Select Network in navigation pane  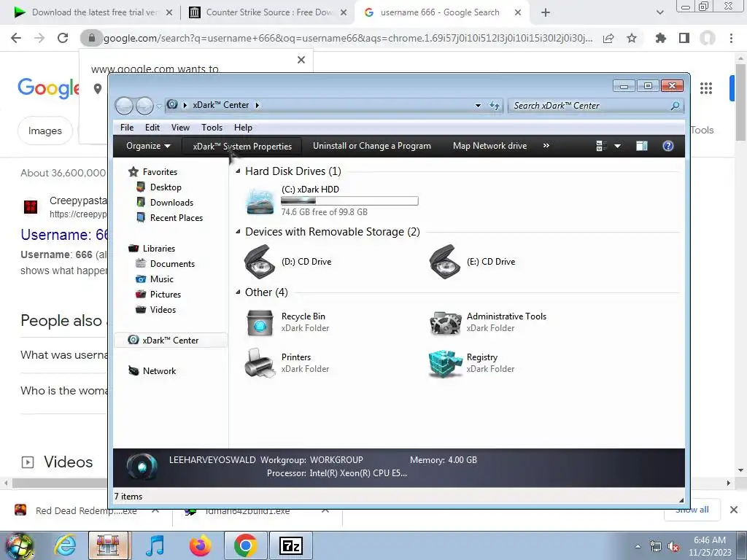click(159, 371)
